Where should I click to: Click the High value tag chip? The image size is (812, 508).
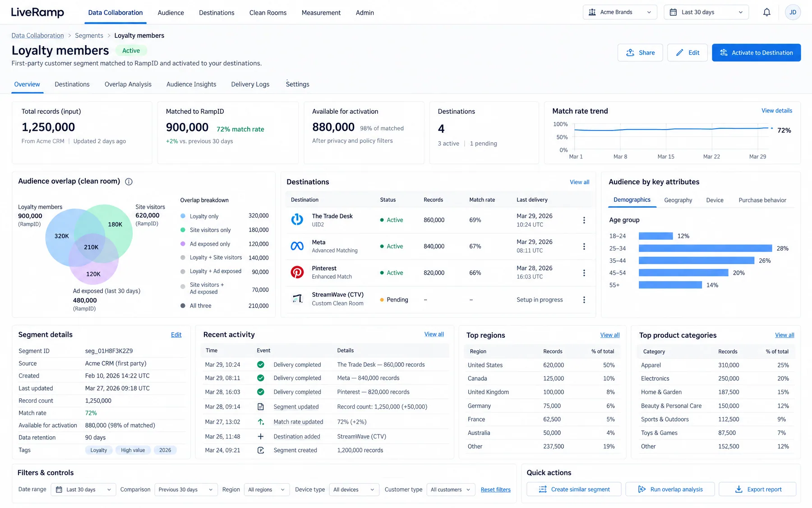pos(133,450)
